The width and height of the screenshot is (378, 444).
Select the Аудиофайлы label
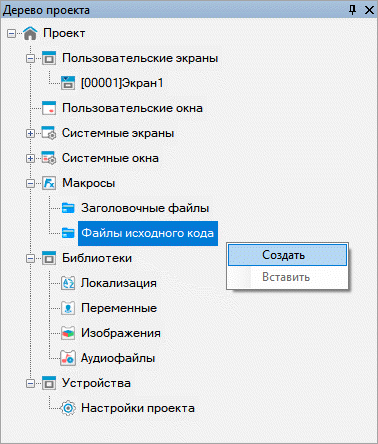(x=118, y=358)
